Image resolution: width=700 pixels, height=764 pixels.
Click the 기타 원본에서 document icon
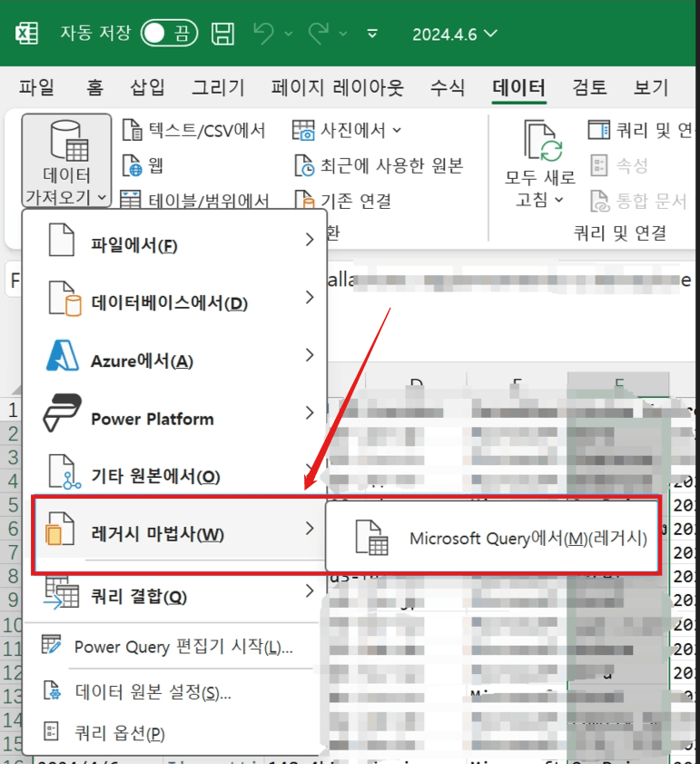pos(64,471)
